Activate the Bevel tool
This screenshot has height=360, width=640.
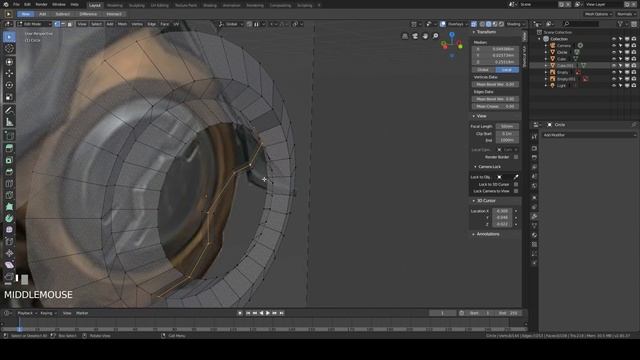coord(9,172)
